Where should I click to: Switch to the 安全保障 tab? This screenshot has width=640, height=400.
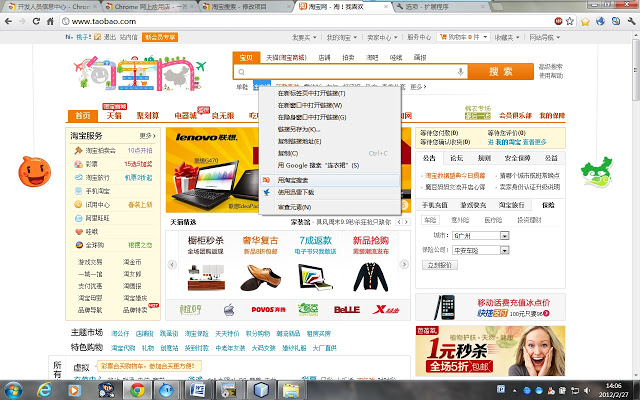[517, 158]
